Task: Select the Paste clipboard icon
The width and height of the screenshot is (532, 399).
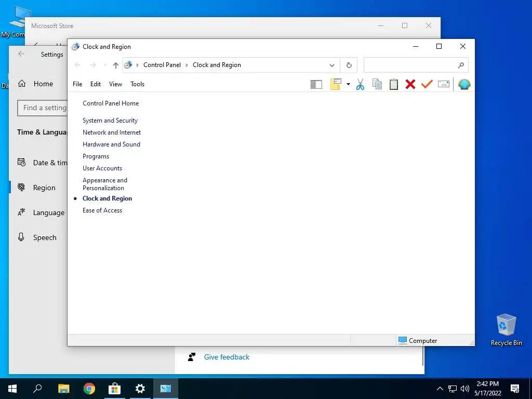Action: tap(394, 84)
